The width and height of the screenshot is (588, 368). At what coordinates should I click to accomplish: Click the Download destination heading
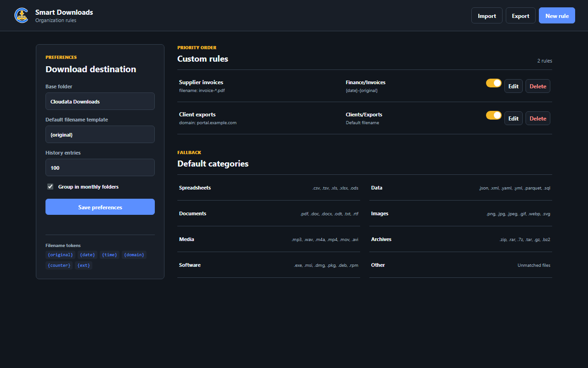[x=91, y=69]
